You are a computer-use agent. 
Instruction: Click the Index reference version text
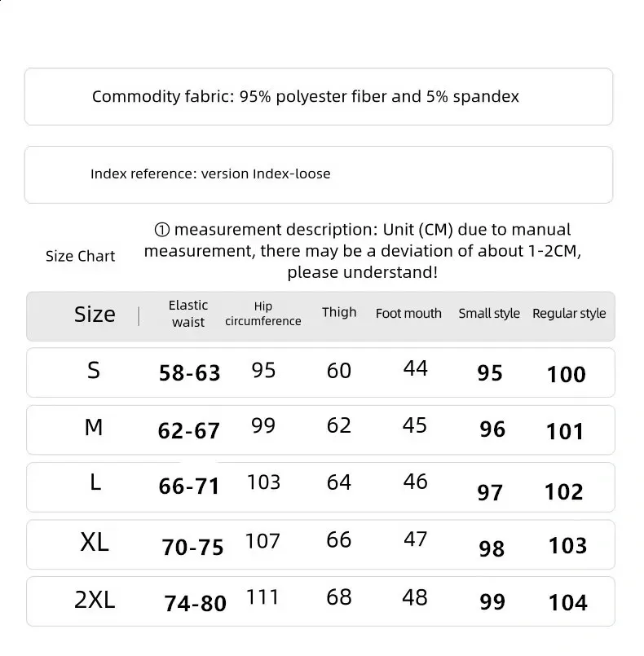[210, 174]
